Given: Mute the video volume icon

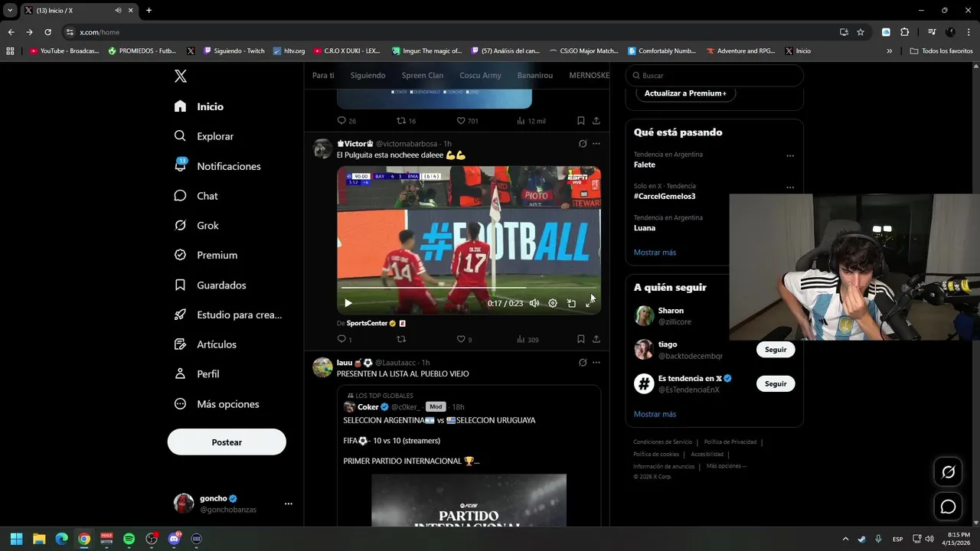Looking at the screenshot, I should coord(534,303).
